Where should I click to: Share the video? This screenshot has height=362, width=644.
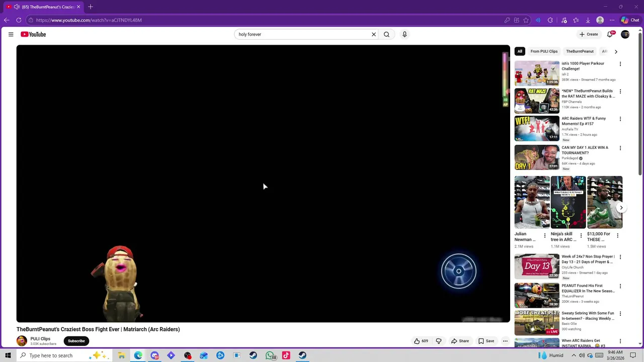coord(460,341)
